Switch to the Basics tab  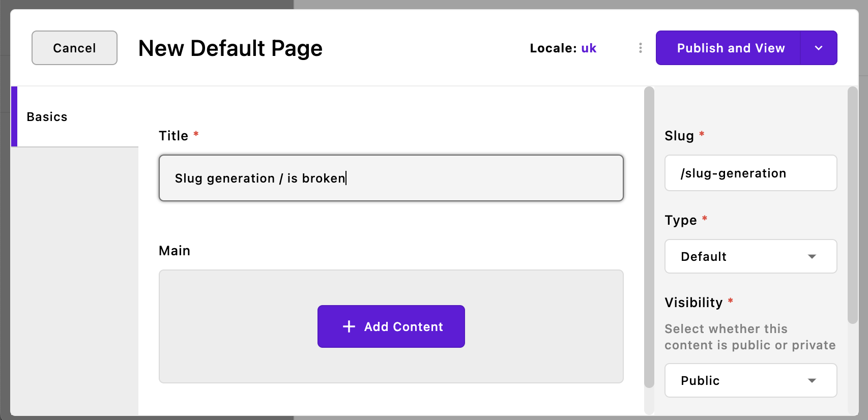(47, 116)
